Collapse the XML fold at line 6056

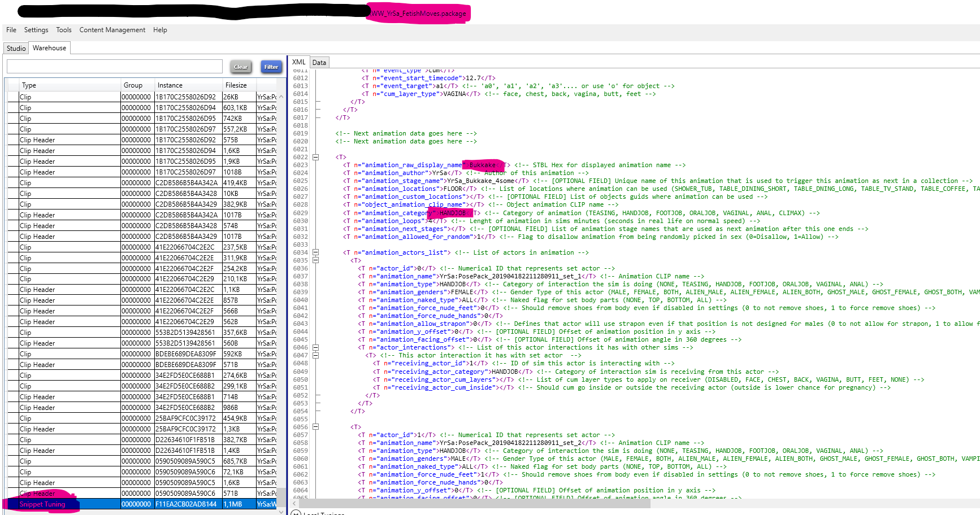click(x=315, y=427)
